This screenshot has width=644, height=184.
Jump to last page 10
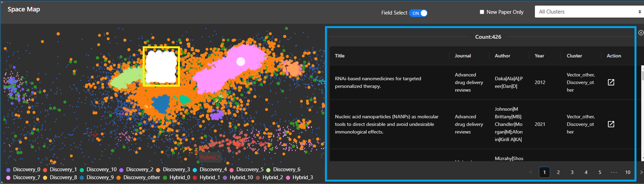(628, 172)
